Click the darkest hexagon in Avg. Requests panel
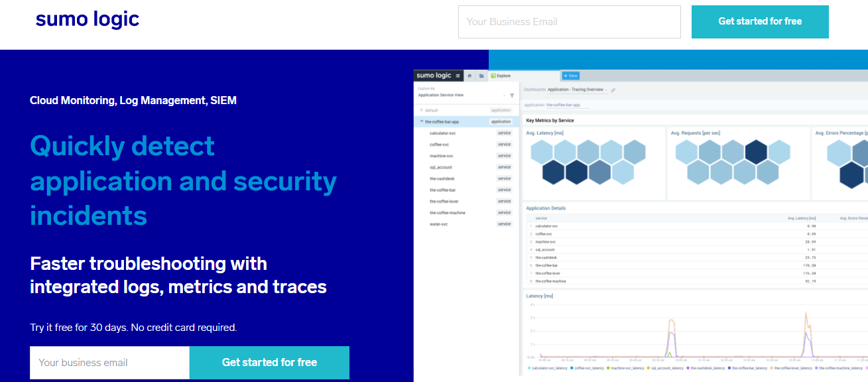 coord(756,152)
